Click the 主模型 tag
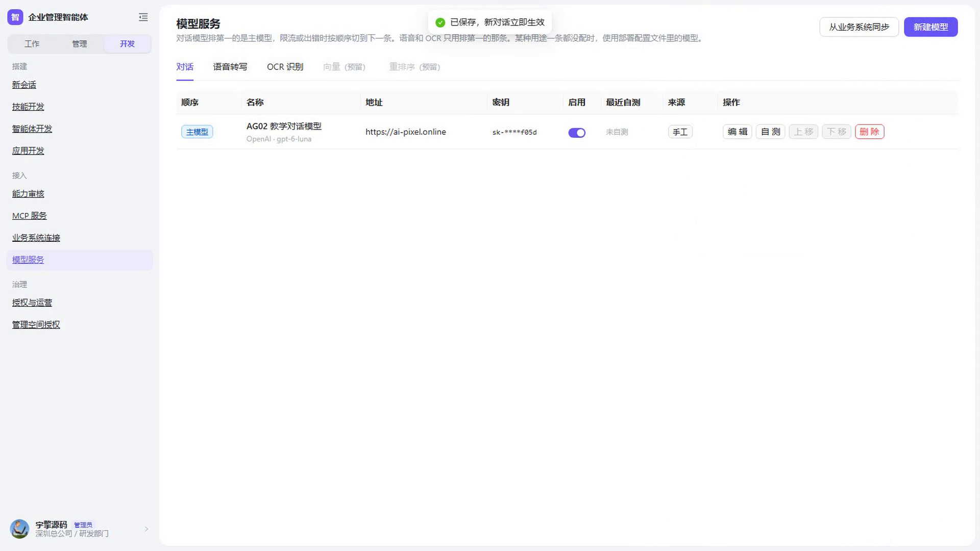Image resolution: width=980 pixels, height=551 pixels. coord(197,132)
